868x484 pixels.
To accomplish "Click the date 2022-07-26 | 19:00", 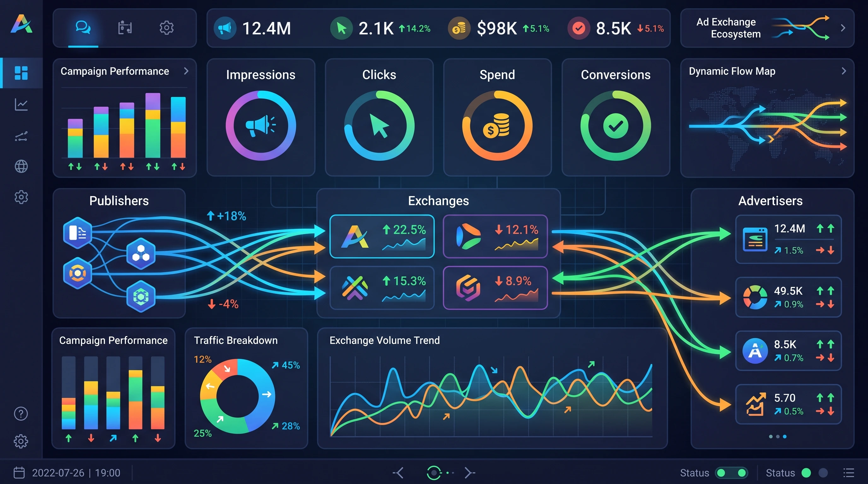I will 76,473.
